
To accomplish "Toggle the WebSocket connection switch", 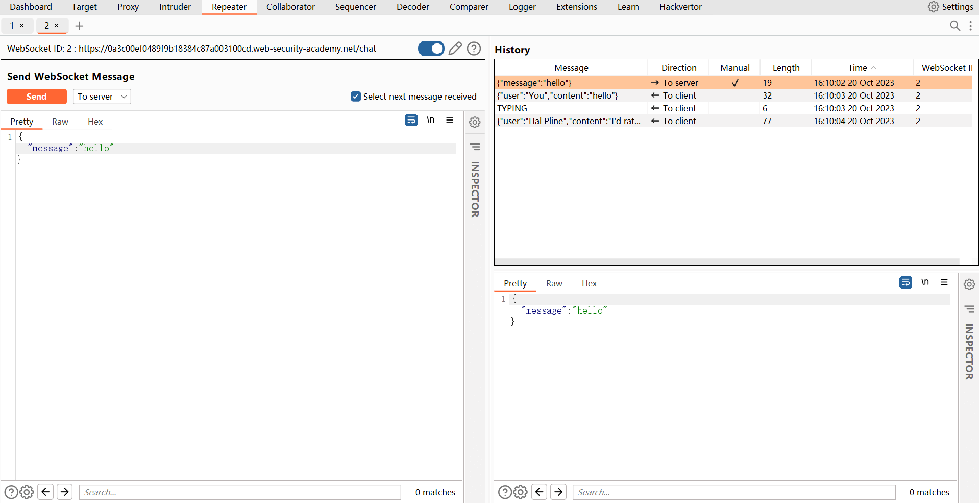I will pyautogui.click(x=431, y=49).
